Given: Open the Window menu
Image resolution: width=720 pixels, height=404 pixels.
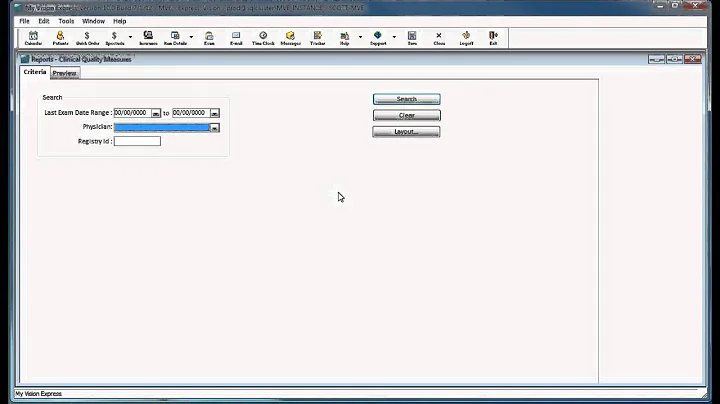Looking at the screenshot, I should click(x=93, y=21).
